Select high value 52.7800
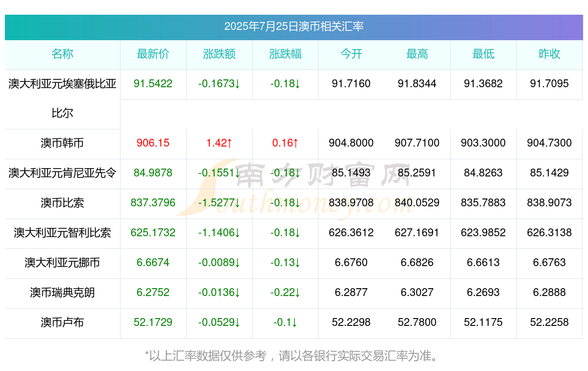This screenshot has height=371, width=588. pos(417,322)
